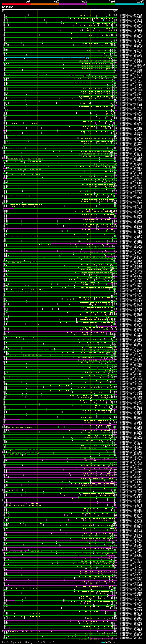
Task: Click the label UniRef100_C9J285
Action: click(131, 183)
